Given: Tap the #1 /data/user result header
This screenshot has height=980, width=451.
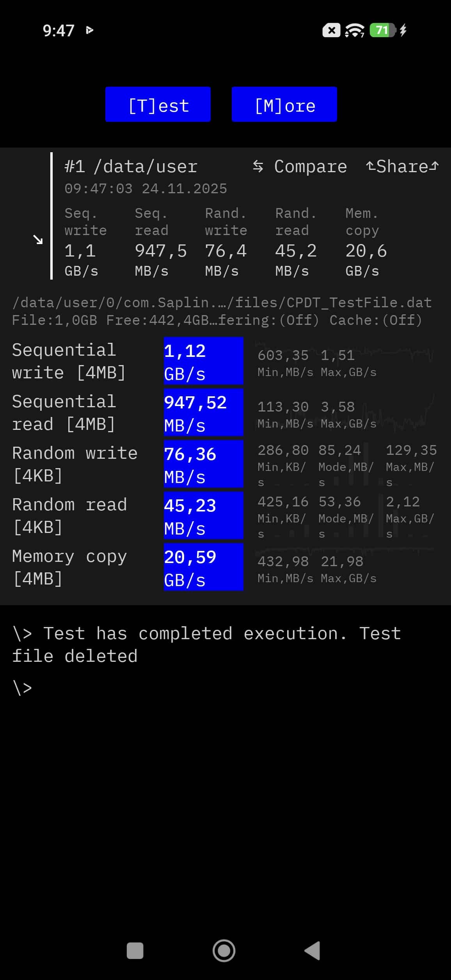Looking at the screenshot, I should coord(131,167).
